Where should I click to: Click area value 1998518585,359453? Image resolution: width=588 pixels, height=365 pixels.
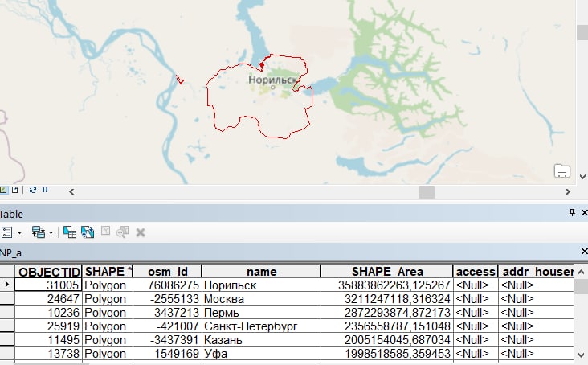387,354
